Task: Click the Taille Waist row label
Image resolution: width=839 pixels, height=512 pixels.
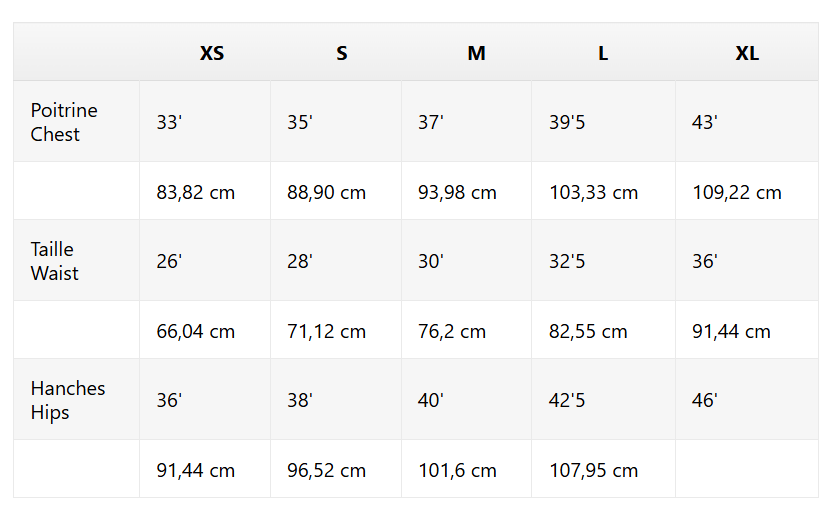Action: pos(54,261)
